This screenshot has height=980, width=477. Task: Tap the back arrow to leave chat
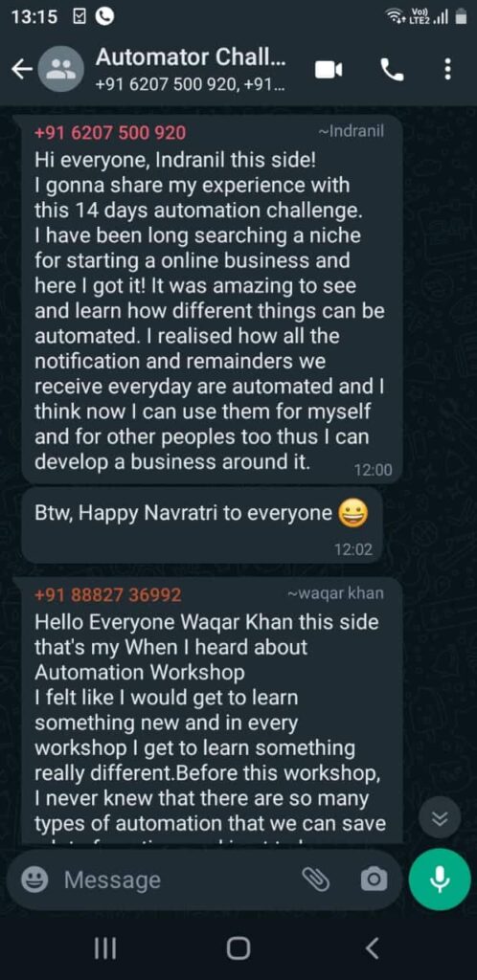[22, 70]
